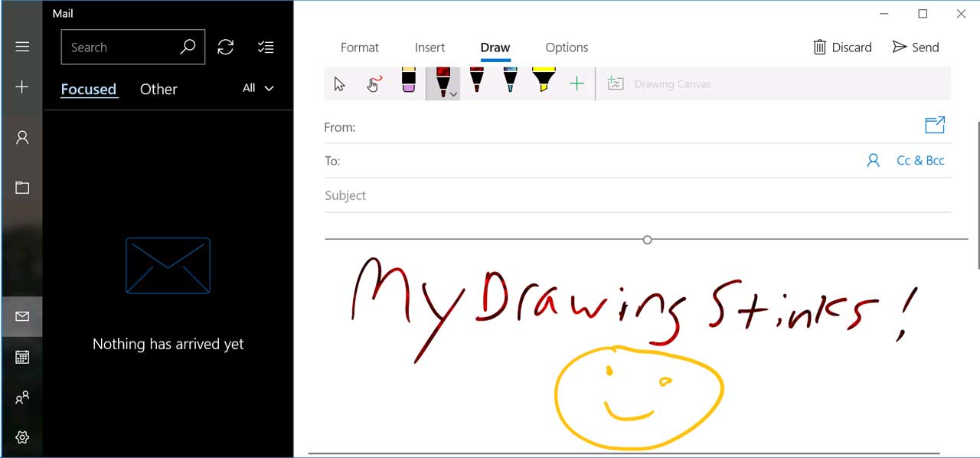
Task: Open the All messages filter dropdown
Action: pyautogui.click(x=256, y=88)
